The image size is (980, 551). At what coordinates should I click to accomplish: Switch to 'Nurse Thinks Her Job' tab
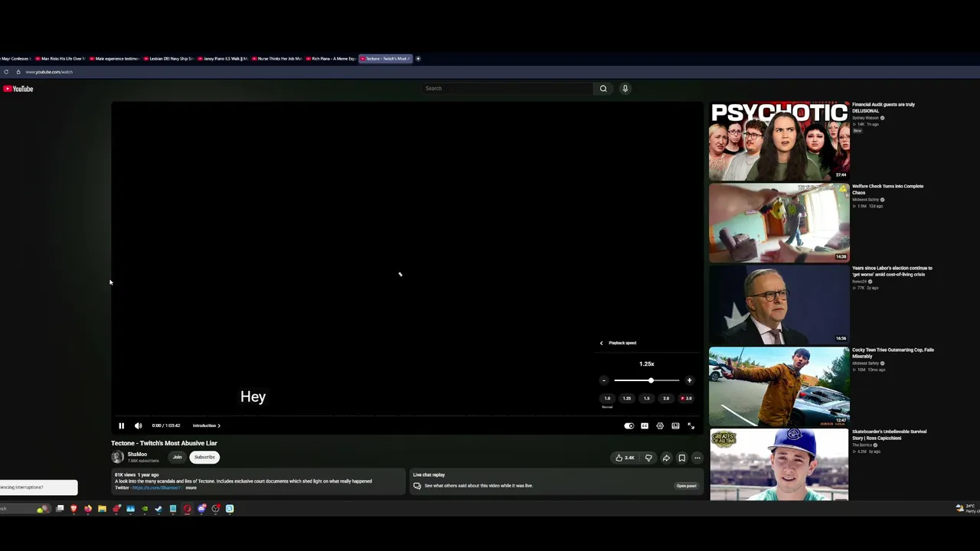click(x=277, y=59)
